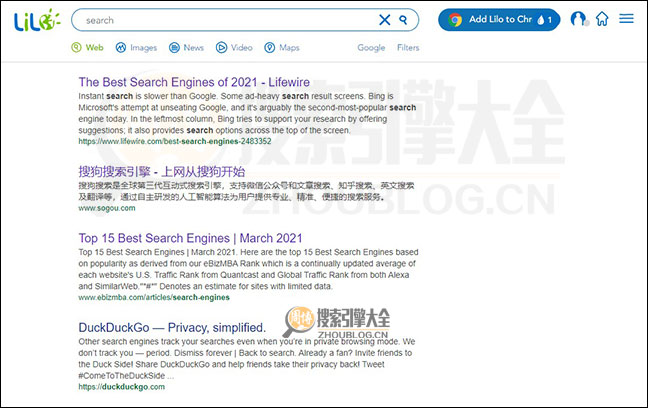The width and height of the screenshot is (648, 408).
Task: Click the Lilo logo
Action: 38,20
